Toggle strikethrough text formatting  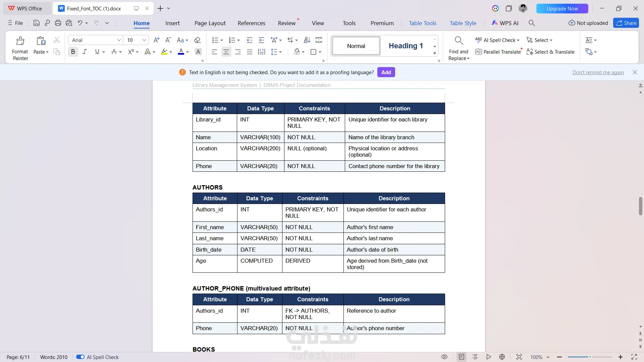114,52
